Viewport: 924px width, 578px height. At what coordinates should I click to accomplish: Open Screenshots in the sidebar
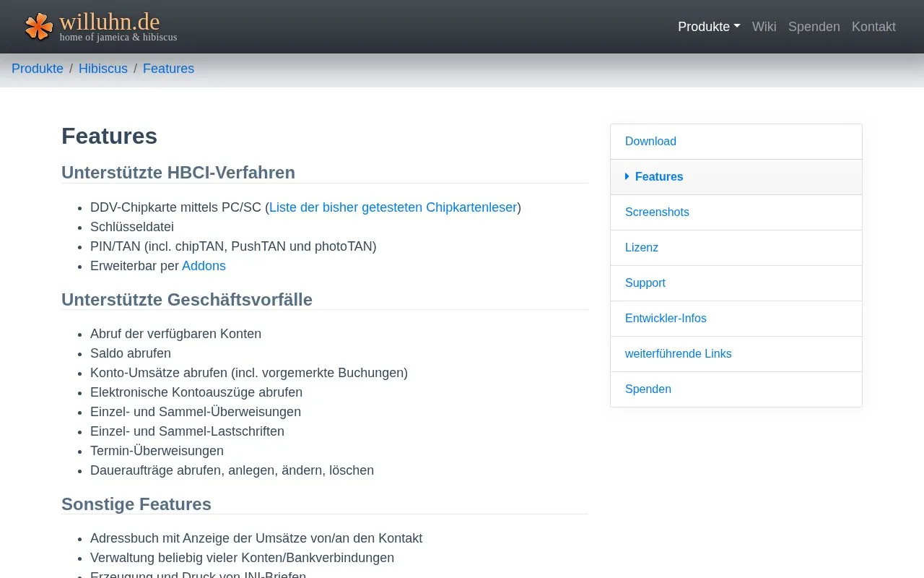point(736,212)
